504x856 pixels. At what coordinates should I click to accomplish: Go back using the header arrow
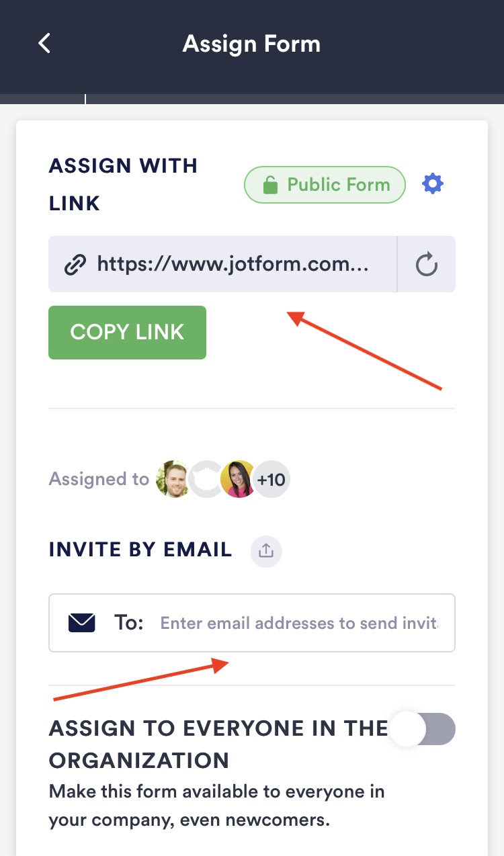coord(44,44)
